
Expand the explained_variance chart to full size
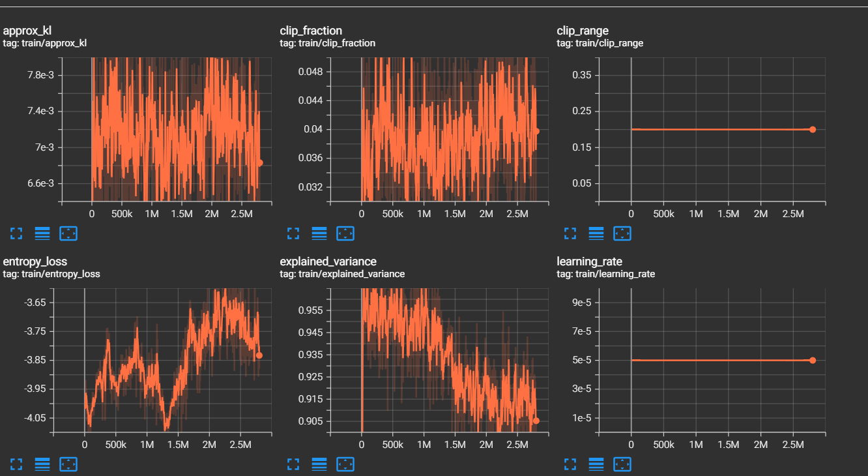pyautogui.click(x=293, y=464)
